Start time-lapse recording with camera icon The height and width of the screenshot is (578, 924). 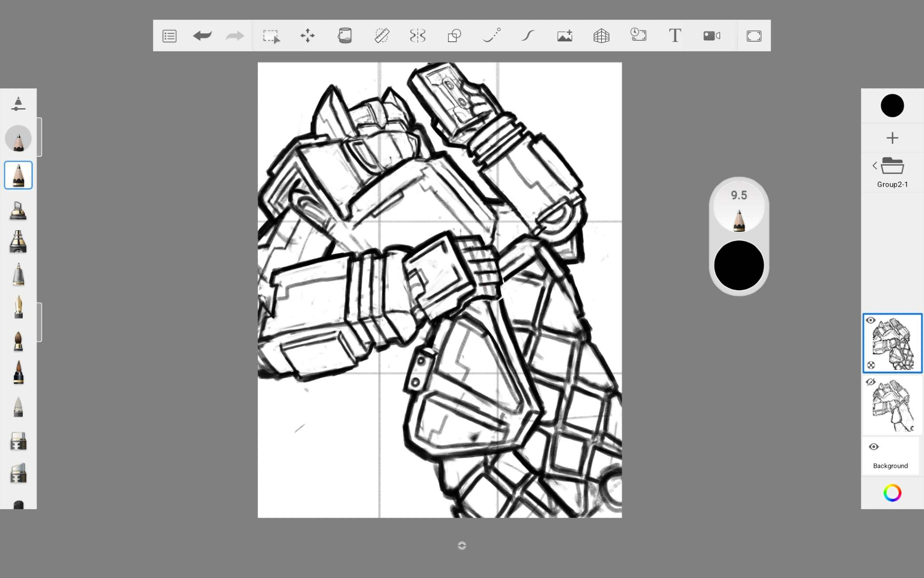pyautogui.click(x=711, y=36)
